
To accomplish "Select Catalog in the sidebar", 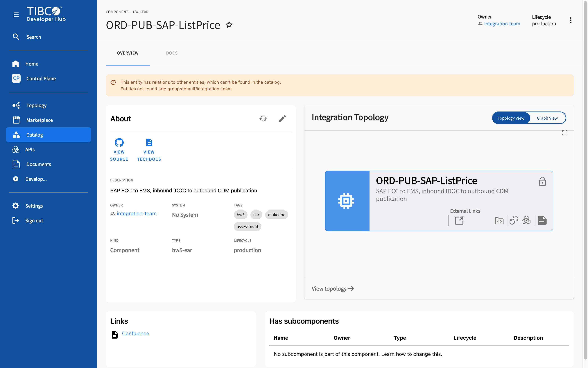I will (48, 135).
